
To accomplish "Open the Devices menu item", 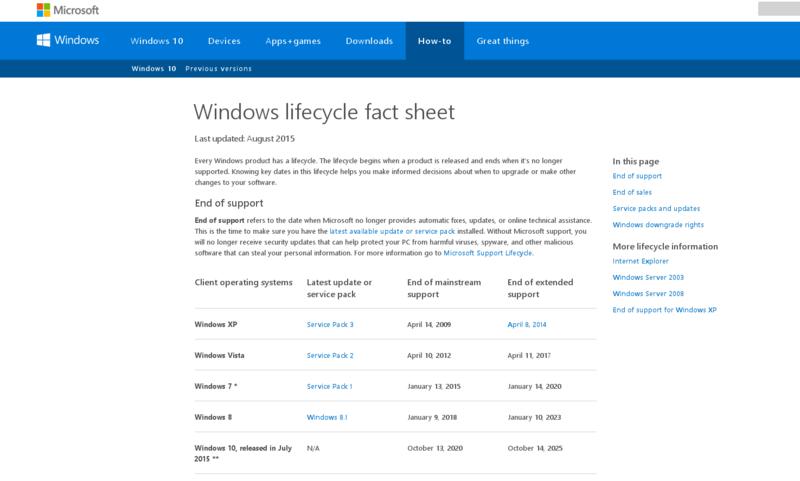I will point(224,41).
